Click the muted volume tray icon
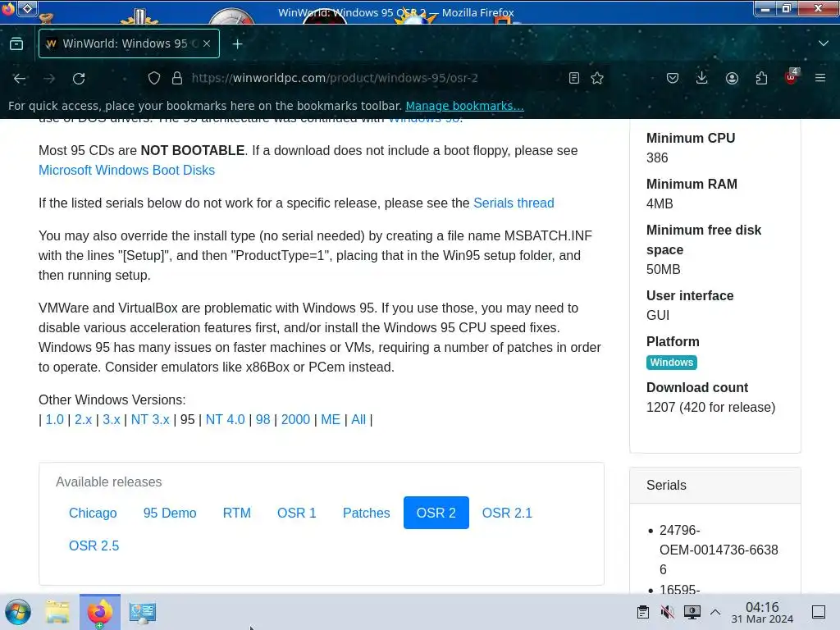The width and height of the screenshot is (840, 630). coord(668,612)
